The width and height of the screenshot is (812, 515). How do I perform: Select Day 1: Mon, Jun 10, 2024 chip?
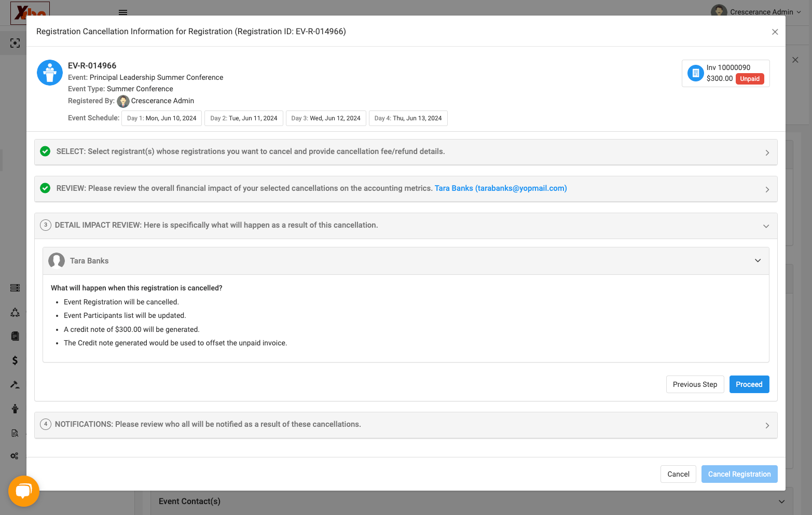(161, 118)
